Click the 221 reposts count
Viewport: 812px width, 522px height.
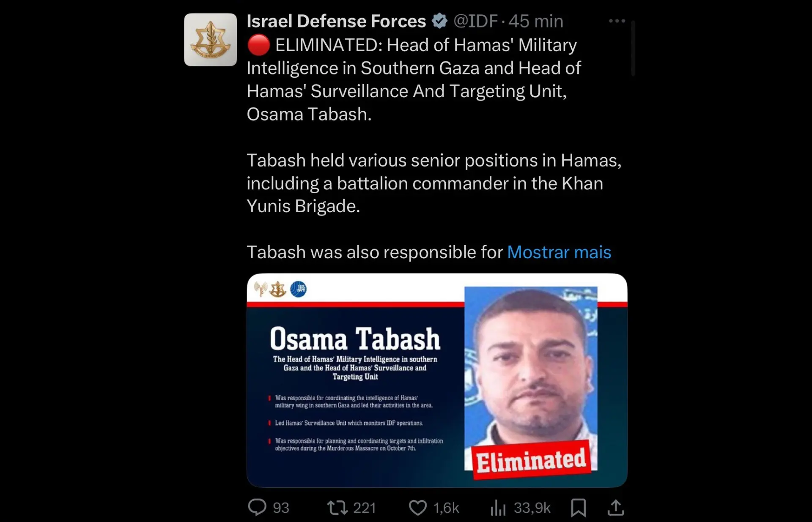pyautogui.click(x=364, y=507)
